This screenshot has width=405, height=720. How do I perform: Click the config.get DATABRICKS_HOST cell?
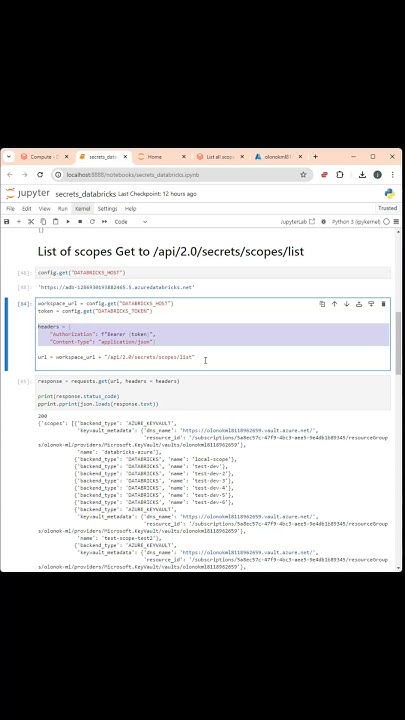(x=213, y=273)
